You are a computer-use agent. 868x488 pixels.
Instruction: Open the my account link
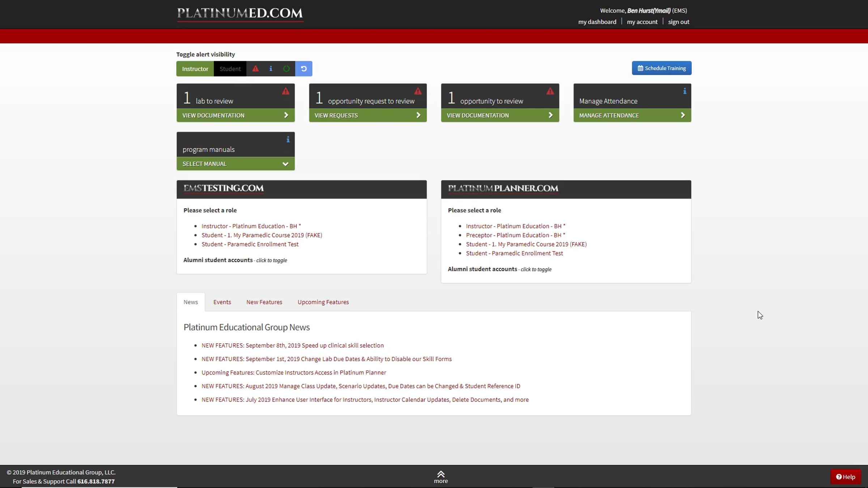click(642, 22)
